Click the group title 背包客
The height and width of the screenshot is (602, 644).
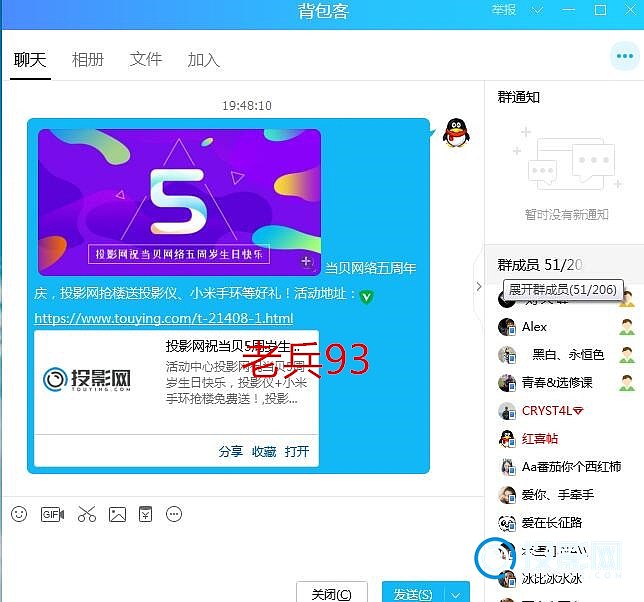click(323, 11)
